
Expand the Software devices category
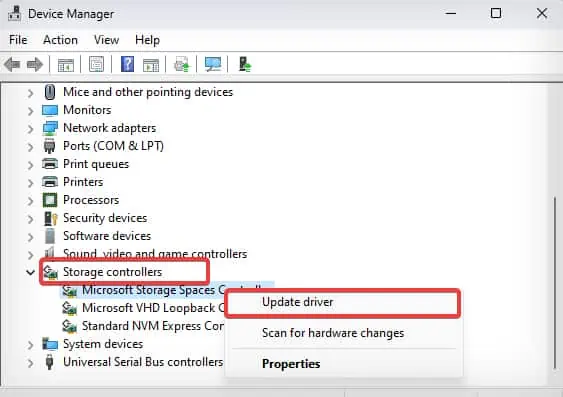click(x=31, y=237)
